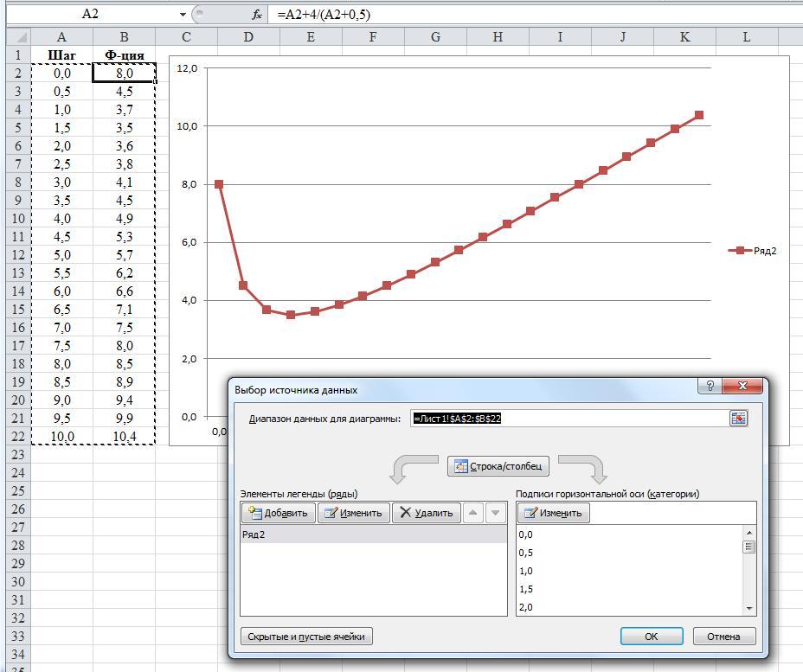This screenshot has width=803, height=672.
Task: Click cell B1 labeled Ф-ция
Action: pyautogui.click(x=124, y=54)
